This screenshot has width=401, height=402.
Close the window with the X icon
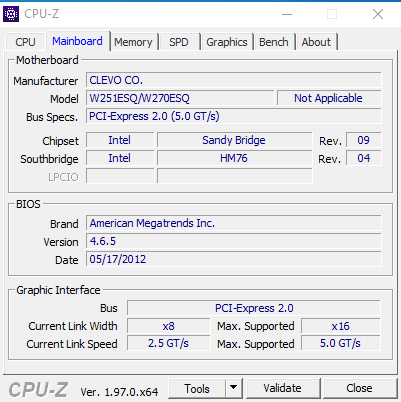point(378,14)
